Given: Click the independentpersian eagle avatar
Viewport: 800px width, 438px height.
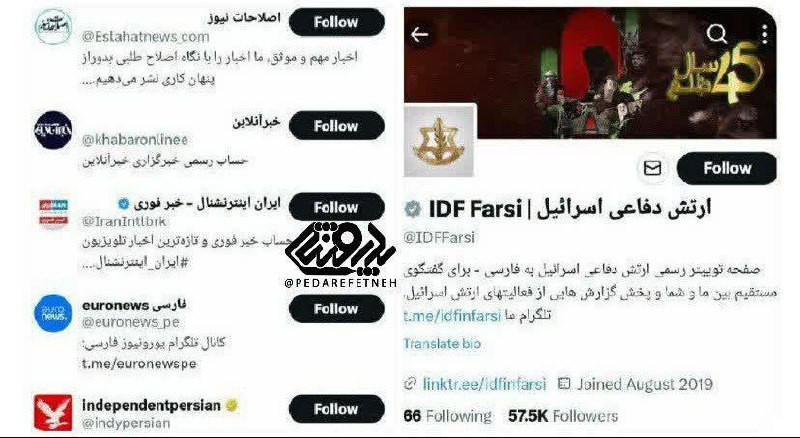Looking at the screenshot, I should [x=53, y=412].
